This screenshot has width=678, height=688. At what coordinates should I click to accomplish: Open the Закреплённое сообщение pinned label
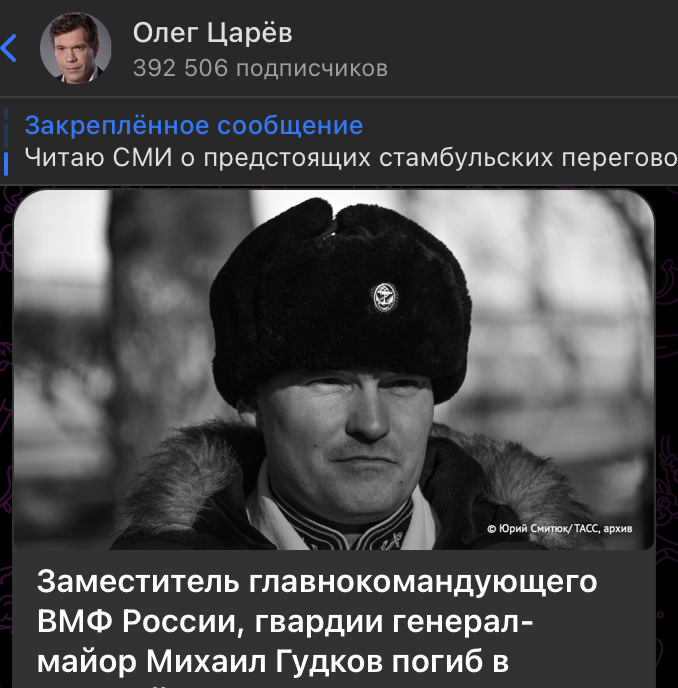tap(194, 126)
